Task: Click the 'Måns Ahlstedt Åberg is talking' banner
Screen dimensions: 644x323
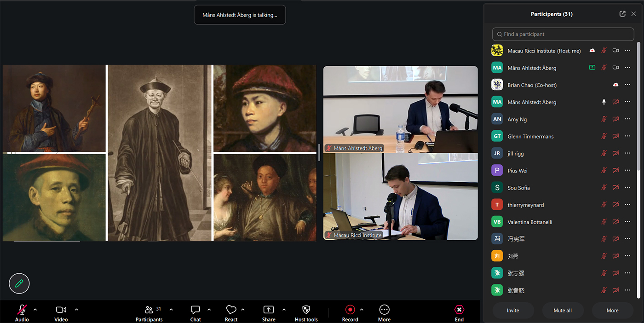Action: click(240, 15)
